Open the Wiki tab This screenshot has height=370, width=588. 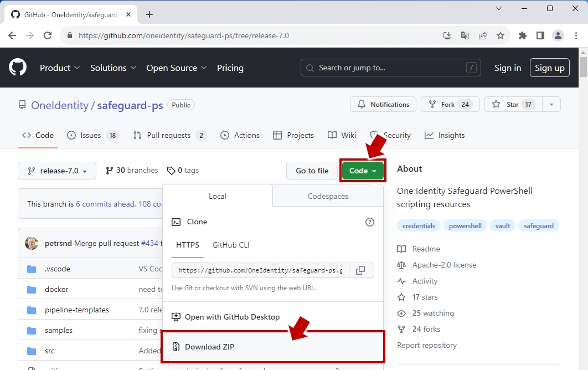pos(342,136)
